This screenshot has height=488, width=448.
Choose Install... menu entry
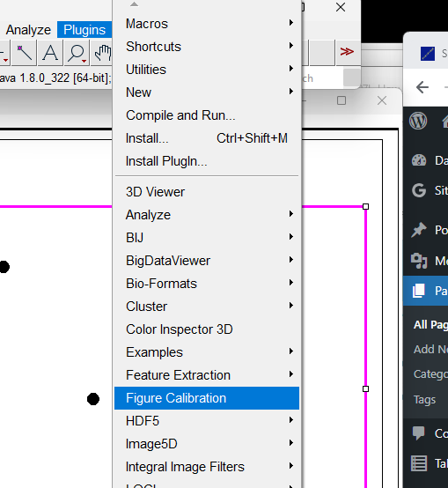pos(207,138)
